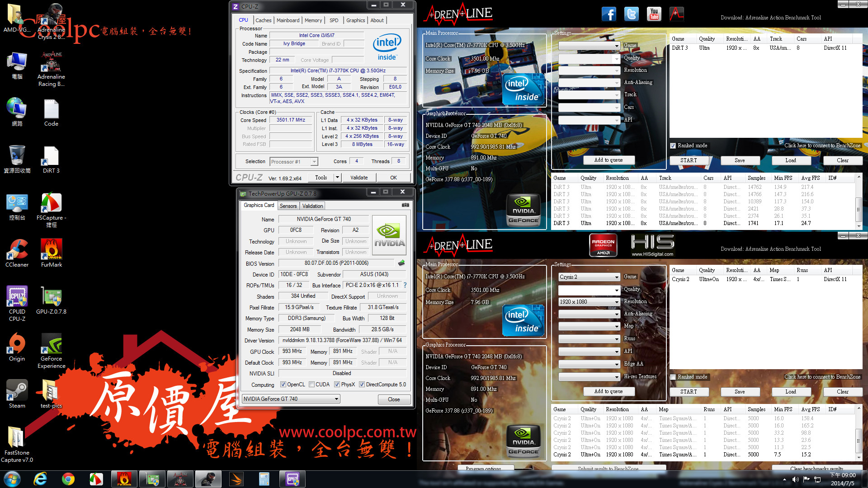Toggle the DirectCompute 5.0 checkbox
The height and width of the screenshot is (488, 868).
[362, 385]
